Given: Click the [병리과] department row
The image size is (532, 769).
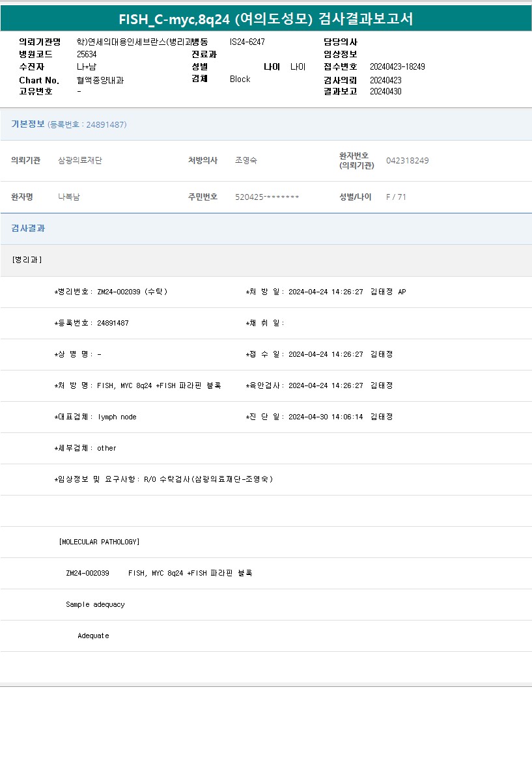Looking at the screenshot, I should (27, 260).
